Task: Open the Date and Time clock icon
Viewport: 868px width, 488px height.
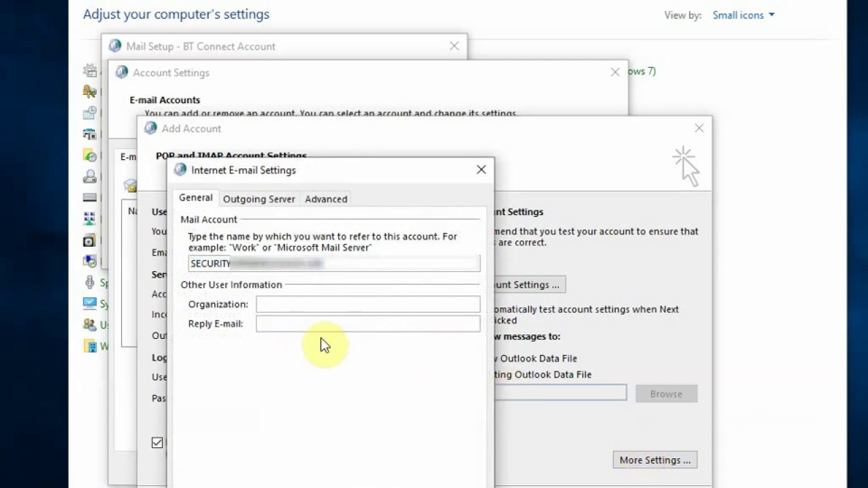Action: pyautogui.click(x=90, y=113)
